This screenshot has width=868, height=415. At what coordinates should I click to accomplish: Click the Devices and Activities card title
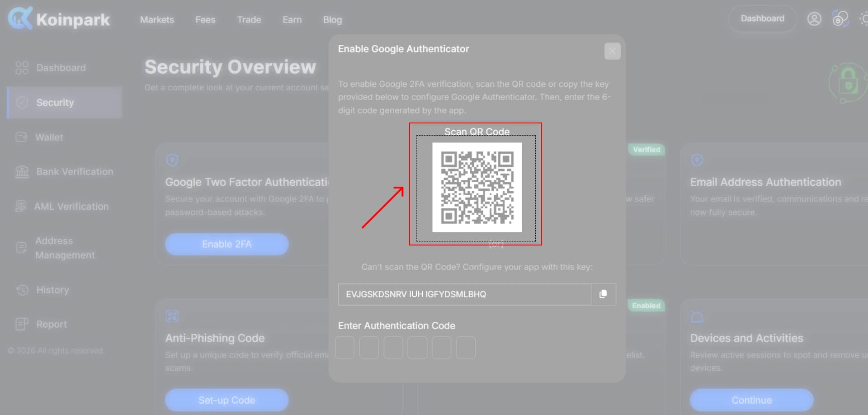(x=746, y=338)
